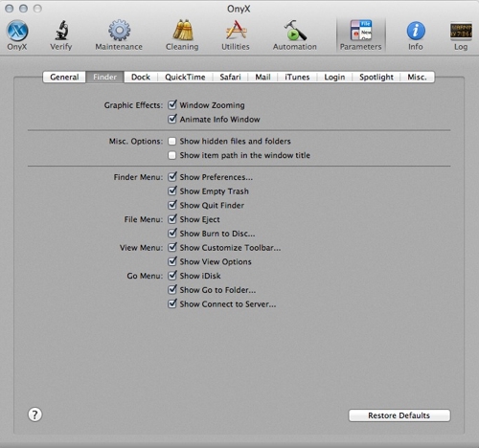
Task: Switch to the Mail tab
Action: tap(262, 77)
